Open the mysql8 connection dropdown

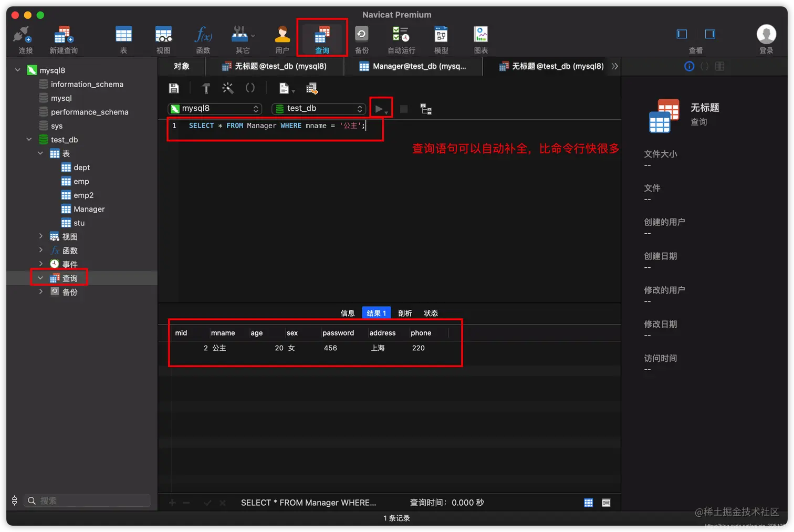pyautogui.click(x=214, y=109)
